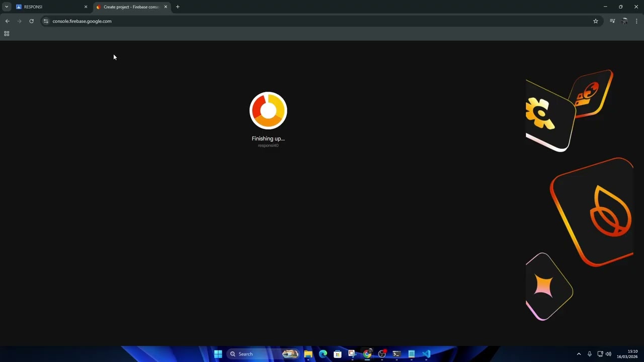644x362 pixels.
Task: Open the media controls button in Chrome toolbar
Action: coord(612,21)
